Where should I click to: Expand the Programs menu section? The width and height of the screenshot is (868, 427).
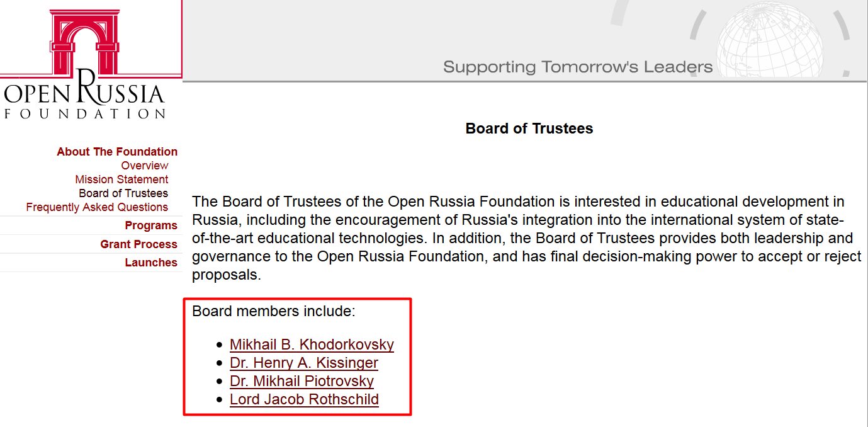pos(151,225)
